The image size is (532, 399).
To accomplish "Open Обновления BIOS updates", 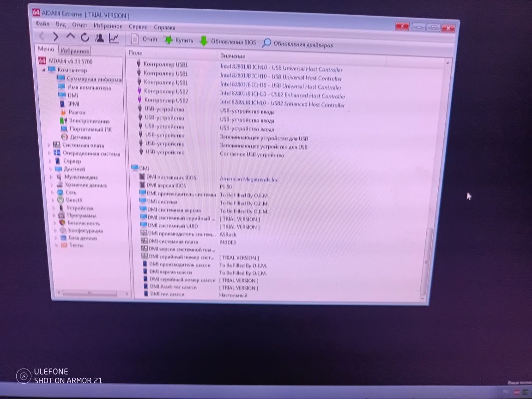I will pyautogui.click(x=228, y=42).
